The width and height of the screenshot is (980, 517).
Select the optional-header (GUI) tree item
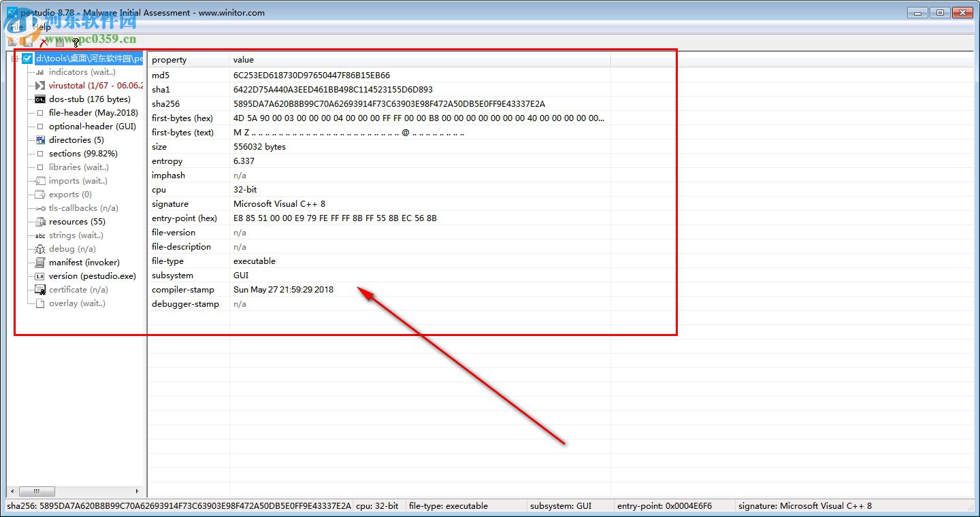[93, 127]
